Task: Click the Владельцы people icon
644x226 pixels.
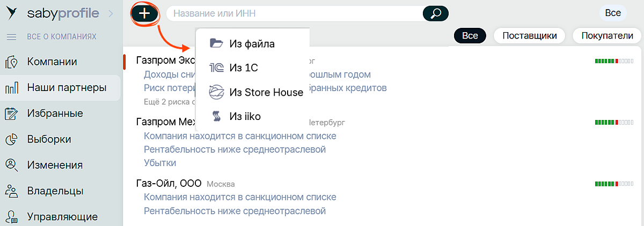Action: pos(11,191)
